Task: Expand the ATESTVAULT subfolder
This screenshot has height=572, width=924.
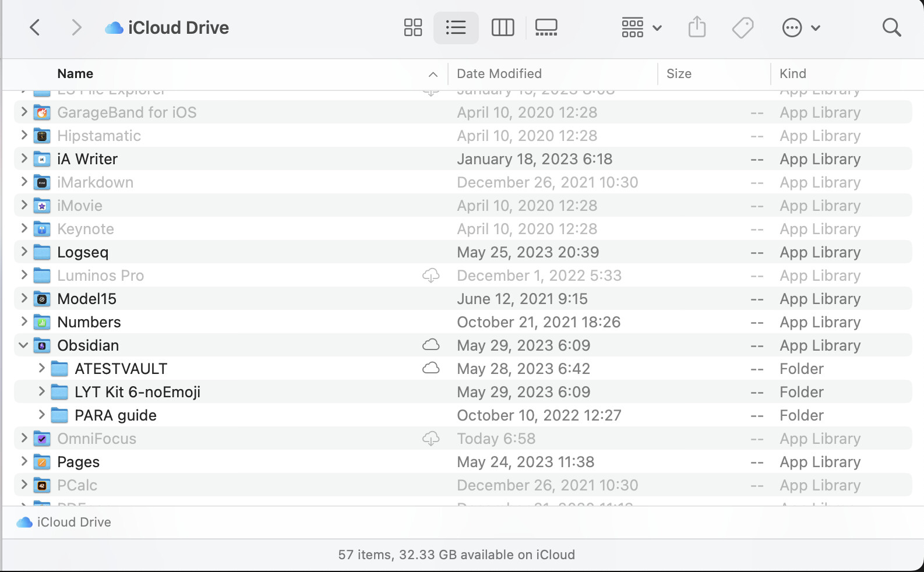Action: tap(41, 368)
